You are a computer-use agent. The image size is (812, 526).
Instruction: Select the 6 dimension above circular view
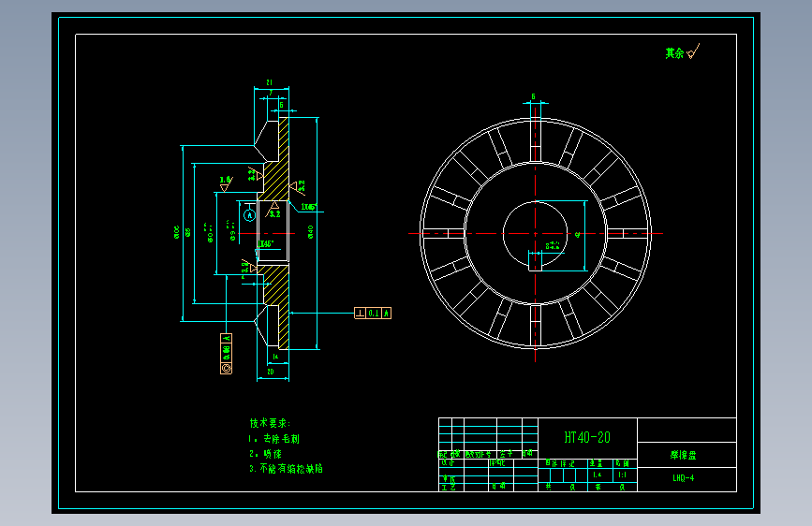534,96
